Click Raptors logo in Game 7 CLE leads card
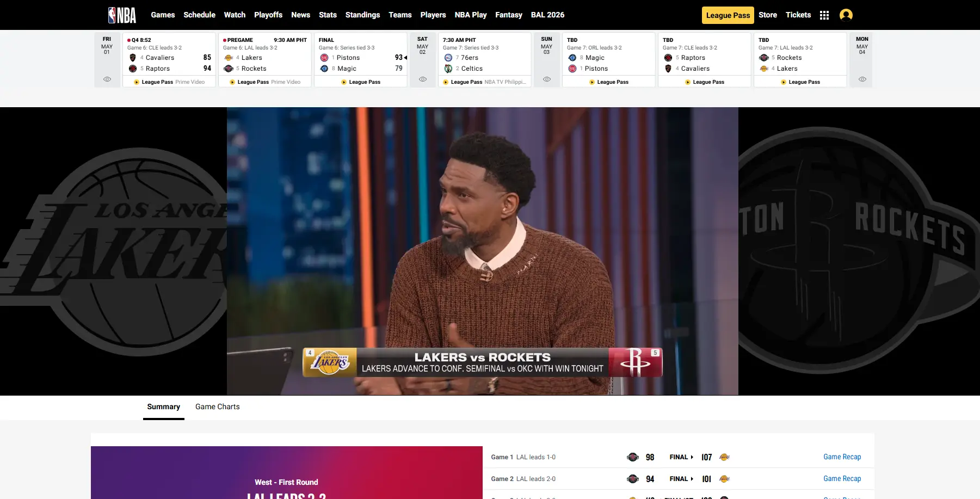980x499 pixels. pyautogui.click(x=668, y=58)
